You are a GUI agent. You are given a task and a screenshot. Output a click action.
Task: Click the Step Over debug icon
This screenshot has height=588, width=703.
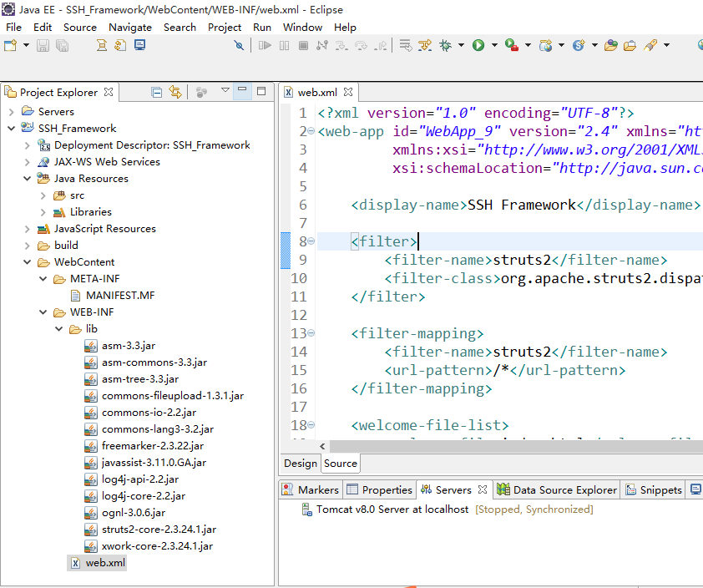tap(361, 45)
